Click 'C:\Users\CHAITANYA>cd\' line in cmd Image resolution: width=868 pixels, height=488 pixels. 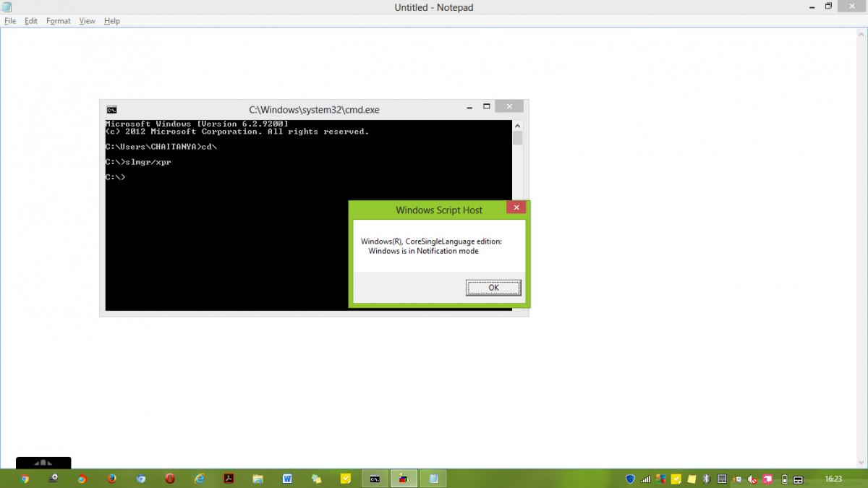tap(161, 147)
